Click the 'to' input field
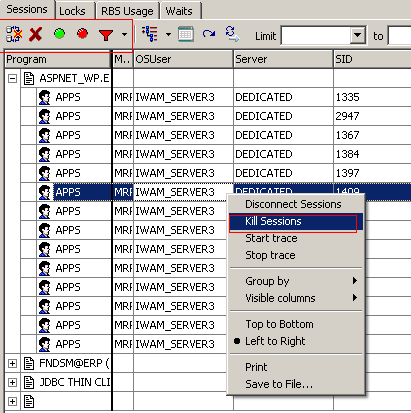Viewport: 411px width, 413px height. [400, 35]
